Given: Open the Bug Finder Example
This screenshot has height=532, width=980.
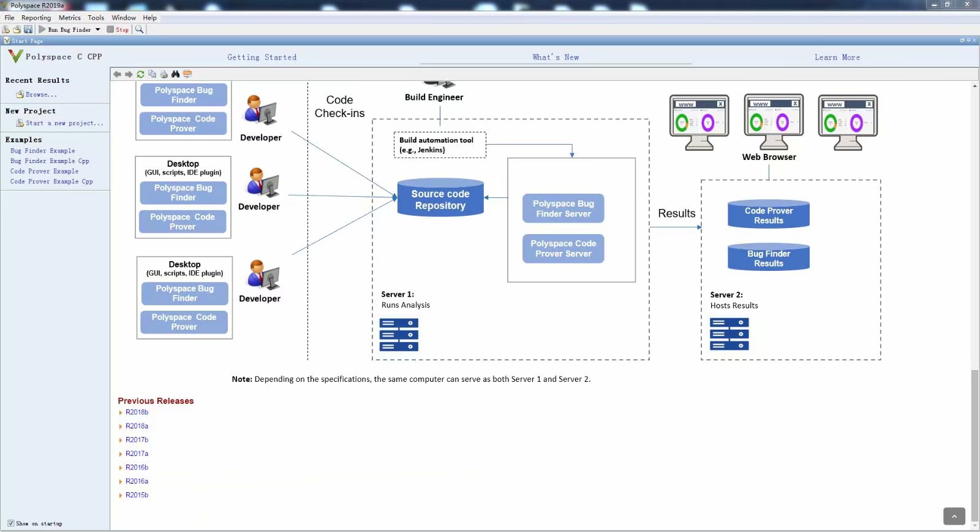Looking at the screenshot, I should (42, 151).
